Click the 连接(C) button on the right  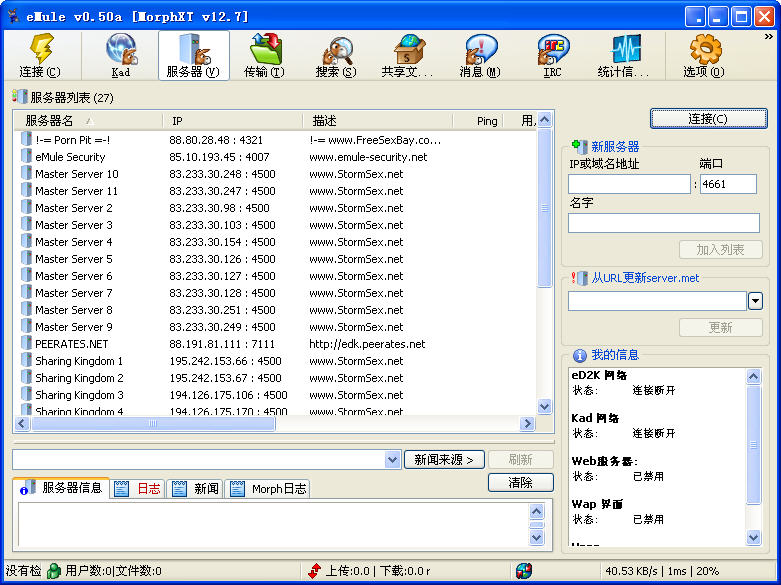707,118
